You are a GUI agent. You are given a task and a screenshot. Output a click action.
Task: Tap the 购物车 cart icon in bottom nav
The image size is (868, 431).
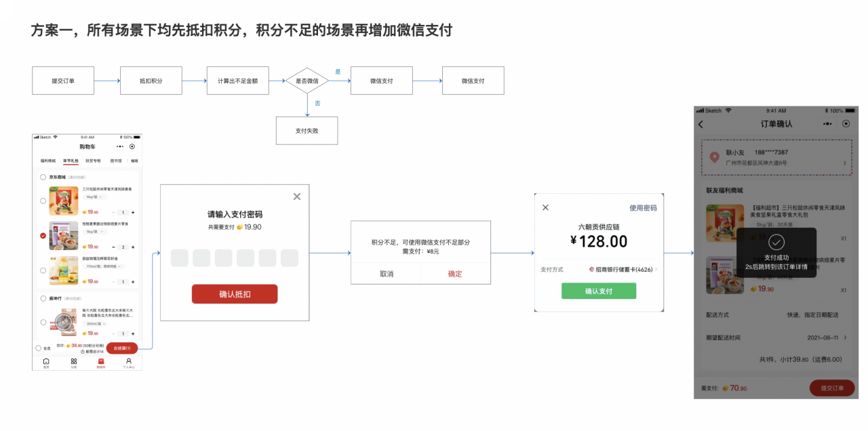click(101, 361)
